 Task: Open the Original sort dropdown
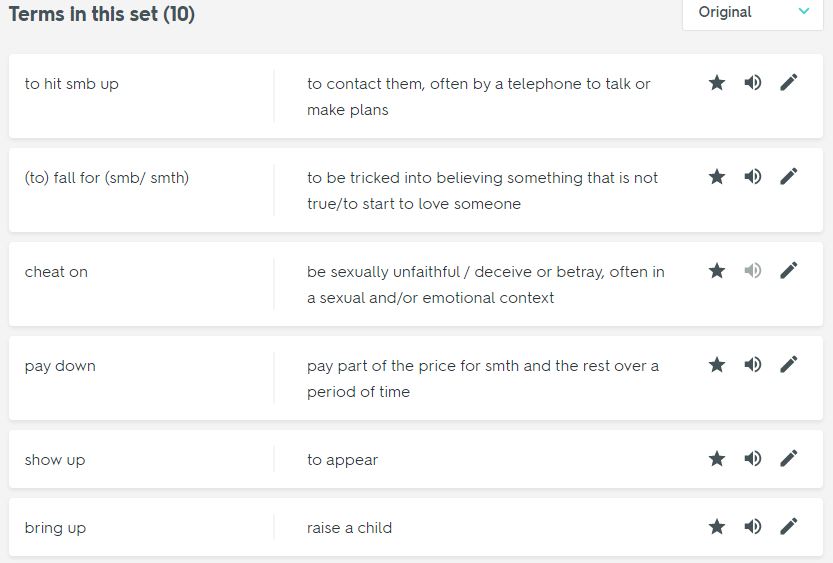click(x=752, y=12)
